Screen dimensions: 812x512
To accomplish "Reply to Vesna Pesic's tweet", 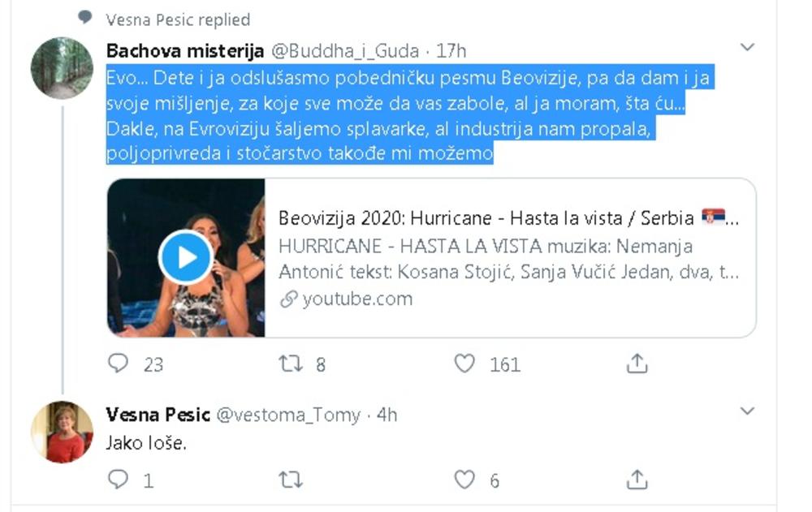I will 119,480.
